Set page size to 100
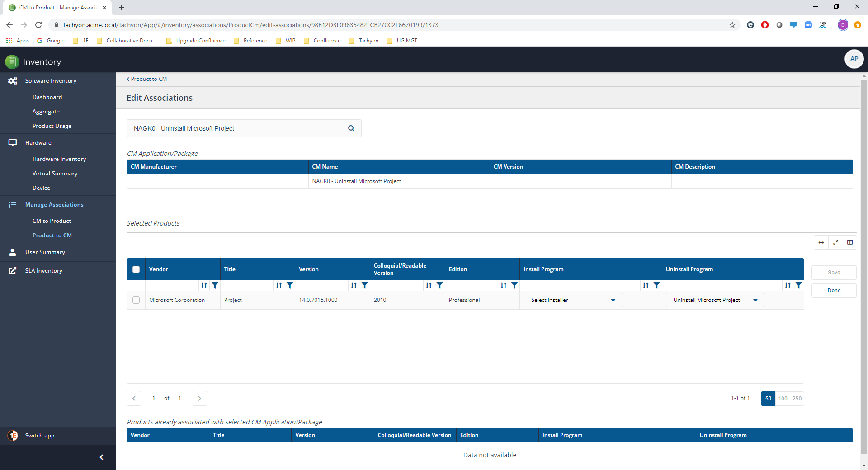This screenshot has width=868, height=470. click(x=783, y=399)
